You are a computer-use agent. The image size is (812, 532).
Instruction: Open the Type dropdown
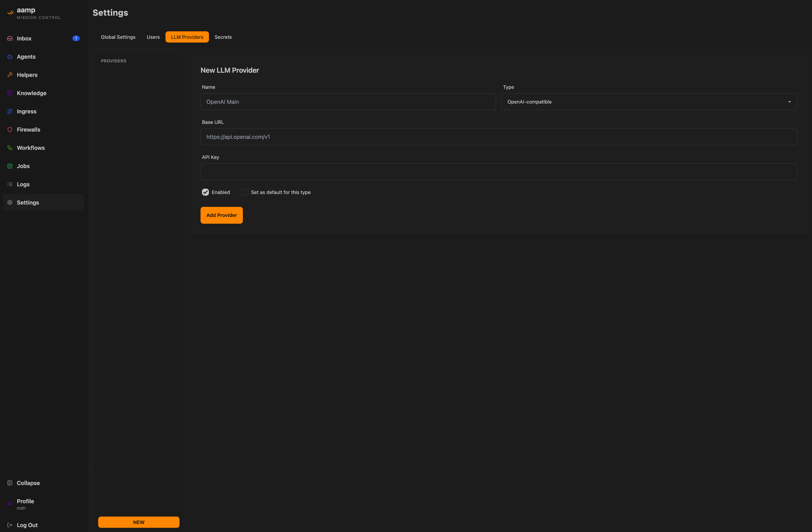[x=649, y=102]
